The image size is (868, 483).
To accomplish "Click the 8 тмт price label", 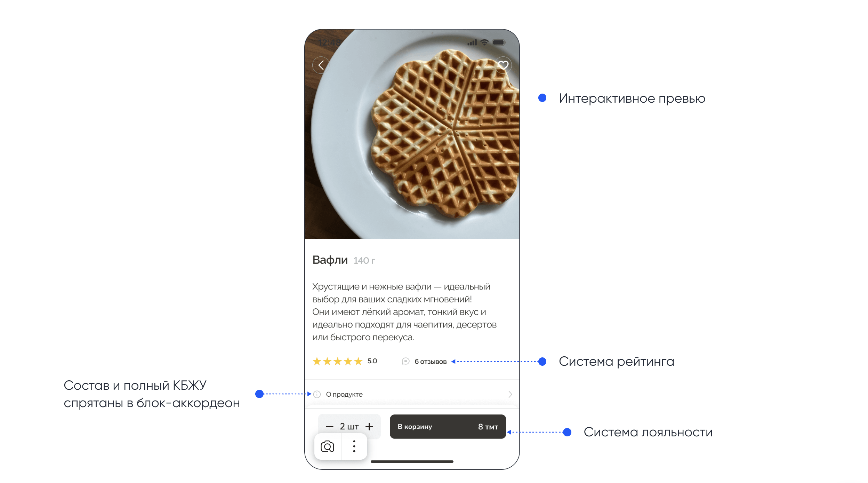I will click(x=488, y=427).
